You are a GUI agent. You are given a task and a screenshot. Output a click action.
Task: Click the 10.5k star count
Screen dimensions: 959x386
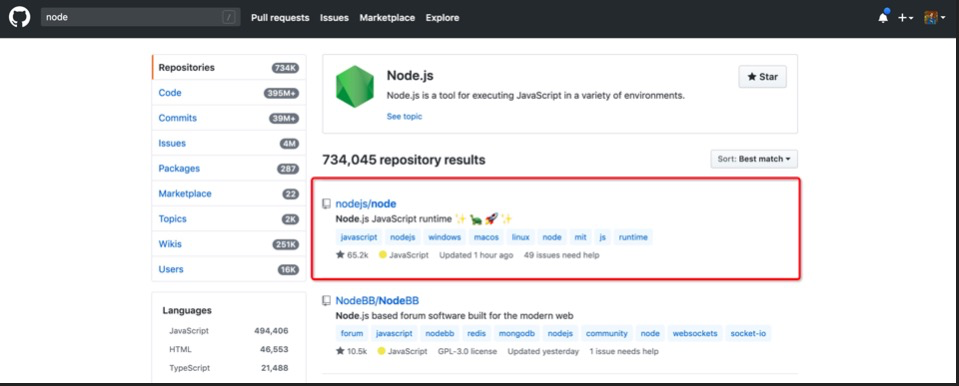(x=351, y=351)
